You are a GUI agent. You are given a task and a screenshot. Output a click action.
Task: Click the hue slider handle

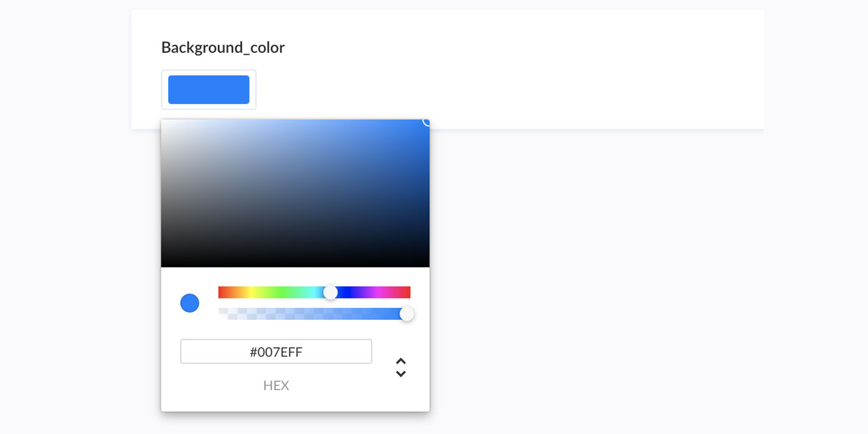(331, 292)
